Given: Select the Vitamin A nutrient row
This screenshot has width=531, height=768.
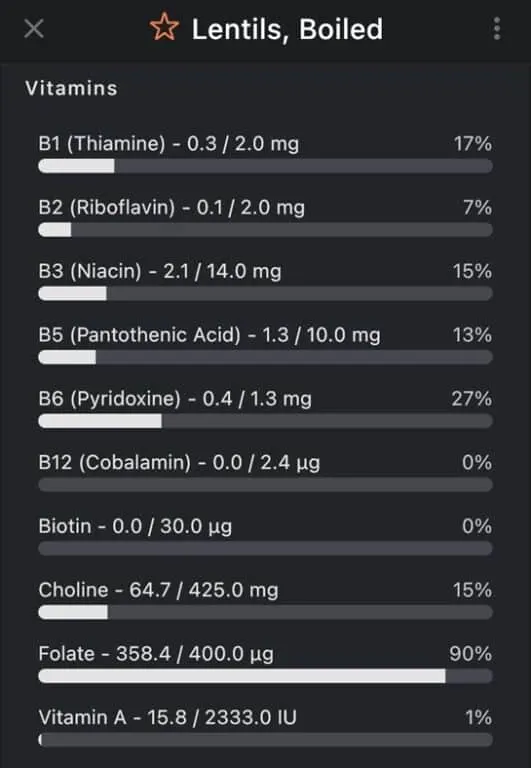Looking at the screenshot, I should tap(265, 727).
